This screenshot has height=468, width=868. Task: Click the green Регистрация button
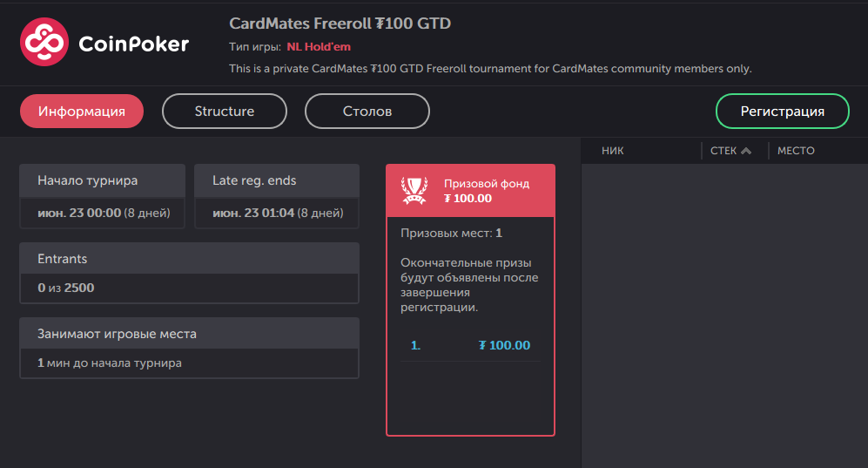(782, 112)
